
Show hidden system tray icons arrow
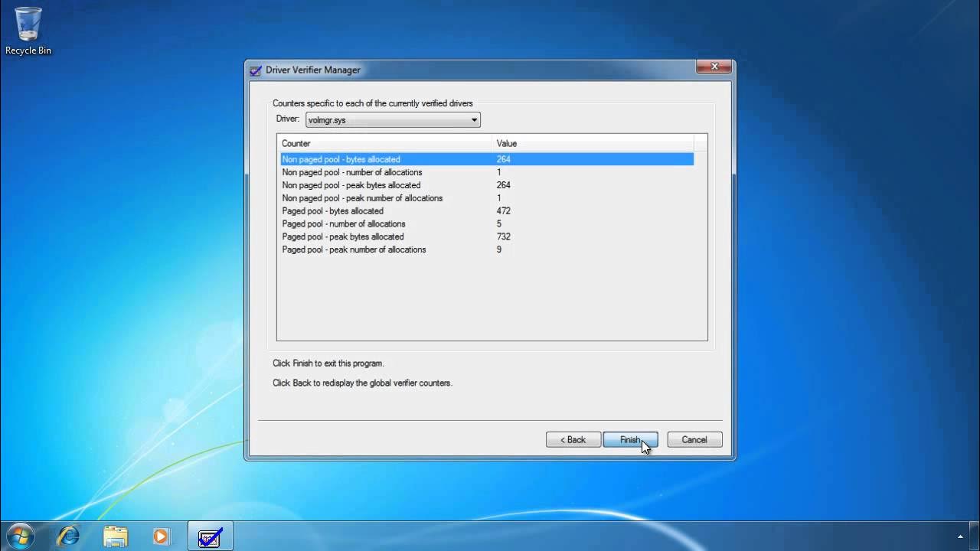click(x=961, y=536)
